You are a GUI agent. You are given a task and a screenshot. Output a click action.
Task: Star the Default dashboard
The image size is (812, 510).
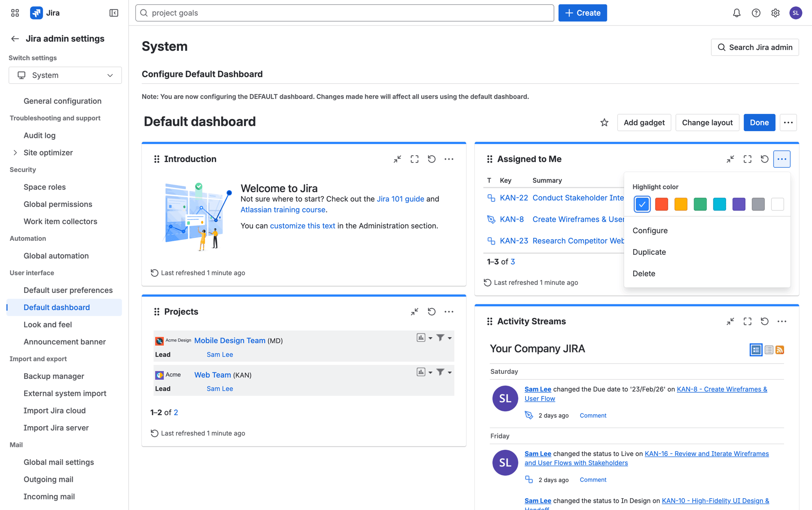coord(604,123)
